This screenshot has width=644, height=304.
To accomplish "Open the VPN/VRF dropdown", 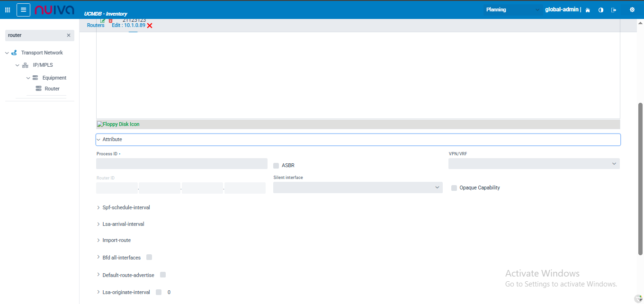I will [534, 164].
